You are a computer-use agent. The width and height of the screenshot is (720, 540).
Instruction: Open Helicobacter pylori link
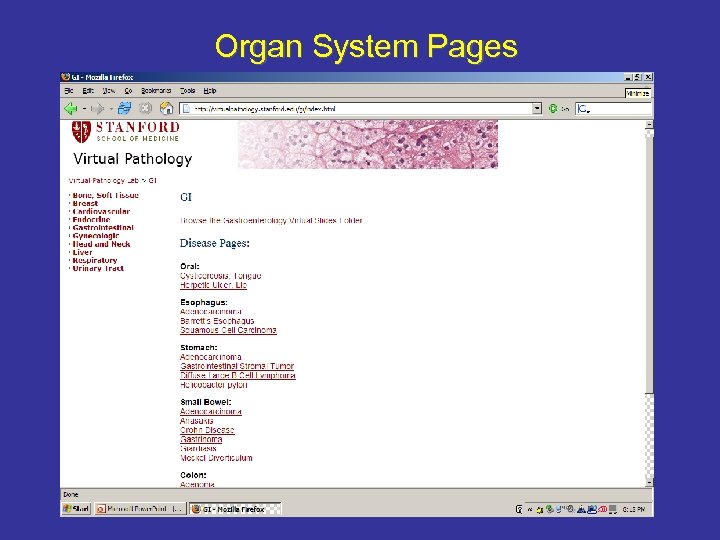(x=214, y=385)
